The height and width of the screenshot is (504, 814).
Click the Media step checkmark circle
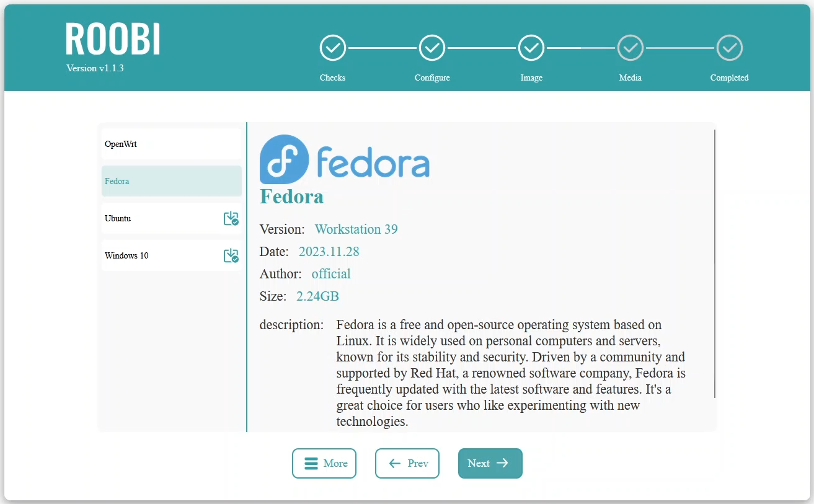click(630, 48)
